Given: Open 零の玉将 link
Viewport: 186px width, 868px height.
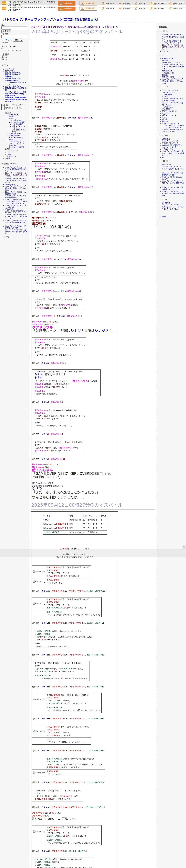Looking at the screenshot, I should pos(165,121).
